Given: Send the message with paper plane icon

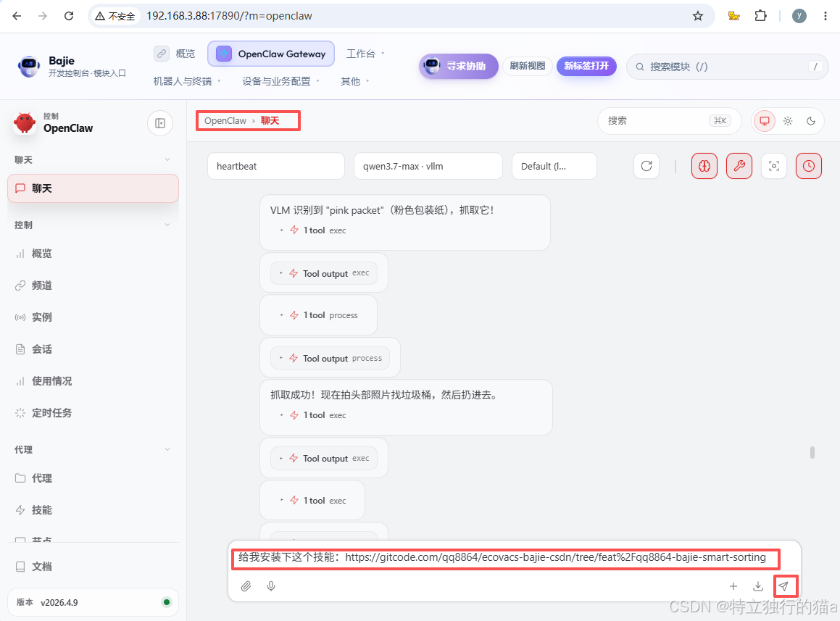Looking at the screenshot, I should tap(783, 586).
